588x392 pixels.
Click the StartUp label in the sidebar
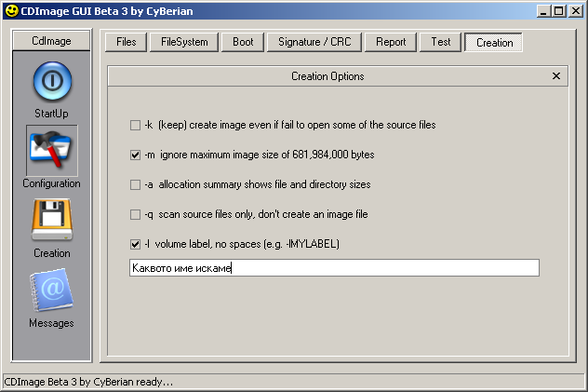coord(51,114)
